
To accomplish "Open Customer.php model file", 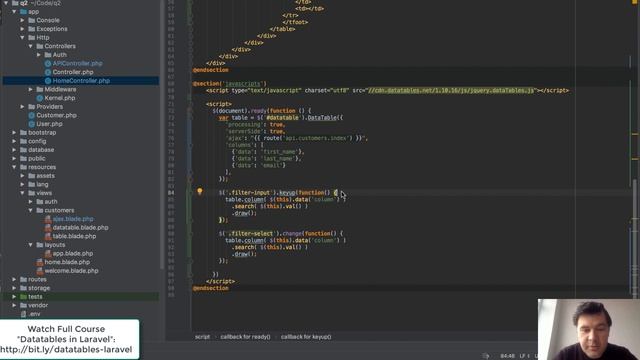I will (x=57, y=115).
